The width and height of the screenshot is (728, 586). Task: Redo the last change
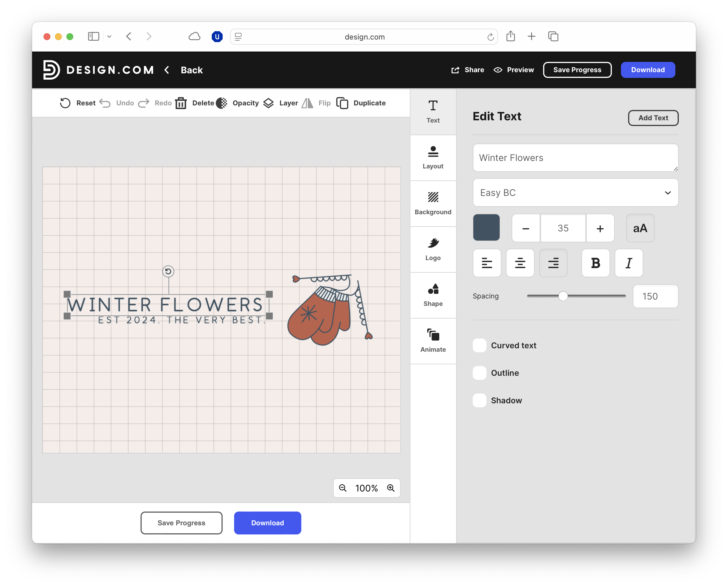(155, 103)
